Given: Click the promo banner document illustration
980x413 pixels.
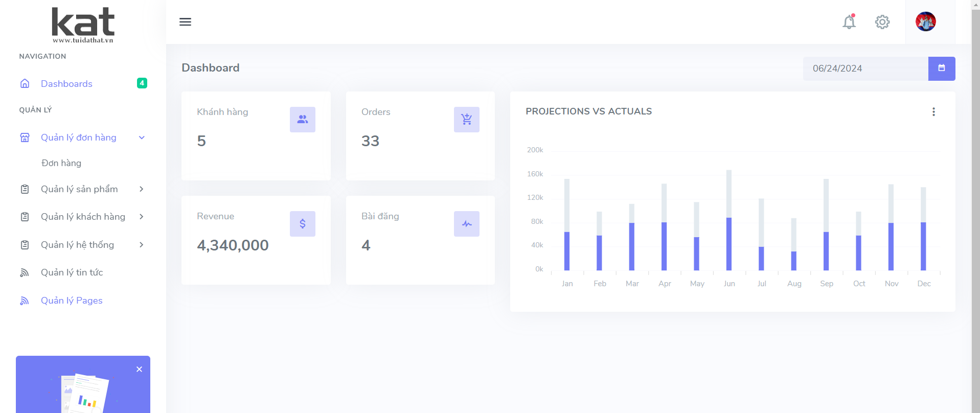Looking at the screenshot, I should [84, 394].
